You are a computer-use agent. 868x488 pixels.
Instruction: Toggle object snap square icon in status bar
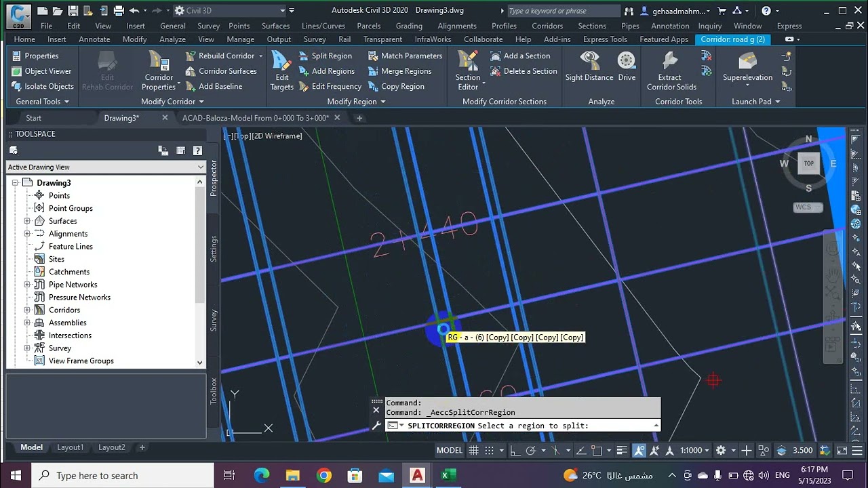point(597,450)
